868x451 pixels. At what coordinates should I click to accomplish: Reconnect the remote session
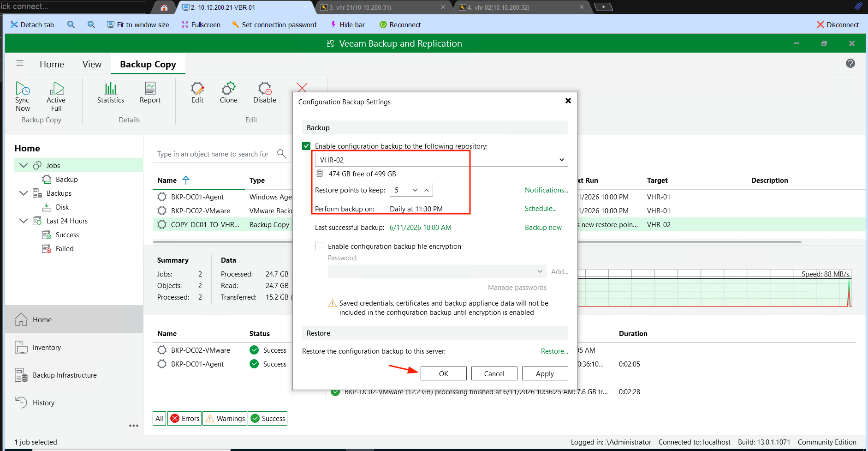tap(400, 24)
